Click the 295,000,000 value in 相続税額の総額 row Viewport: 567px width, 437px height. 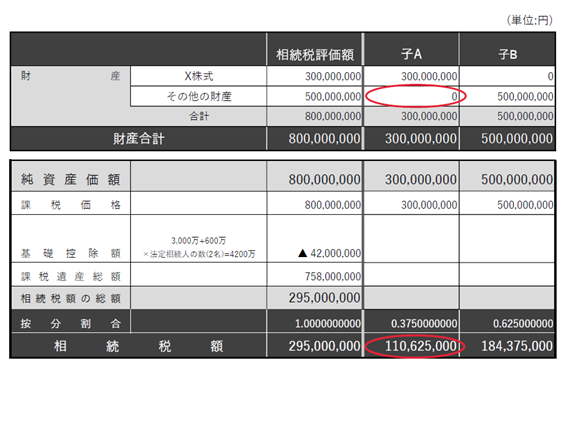pos(324,298)
